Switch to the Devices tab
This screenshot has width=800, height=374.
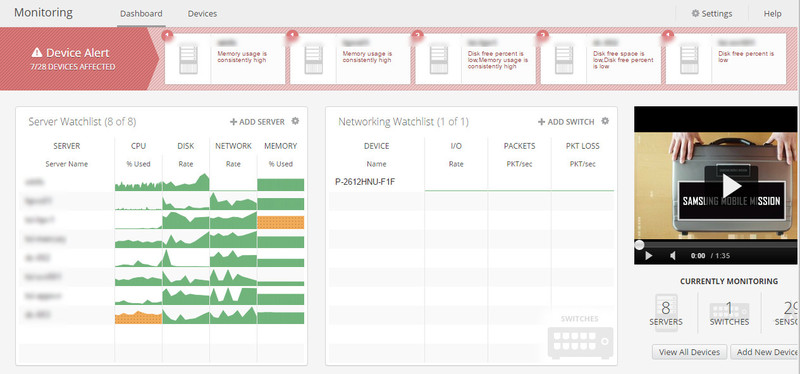click(x=202, y=14)
